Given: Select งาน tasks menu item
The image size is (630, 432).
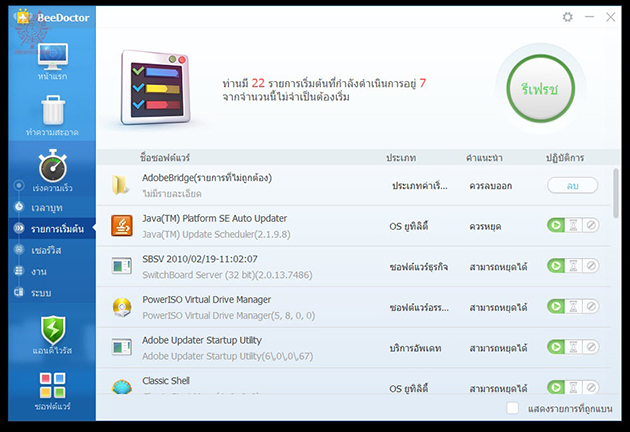Looking at the screenshot, I should coord(39,272).
